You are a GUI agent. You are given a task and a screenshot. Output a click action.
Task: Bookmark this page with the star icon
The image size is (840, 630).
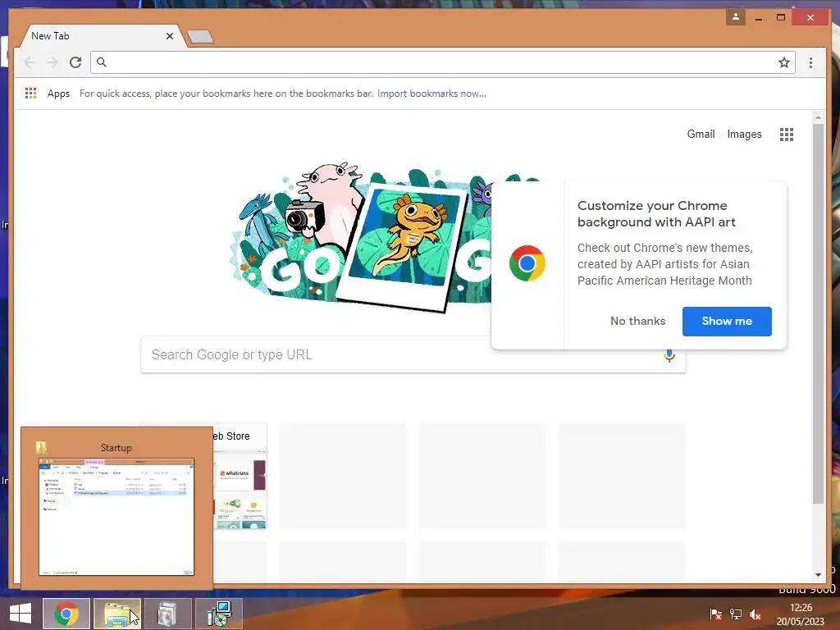click(x=783, y=62)
